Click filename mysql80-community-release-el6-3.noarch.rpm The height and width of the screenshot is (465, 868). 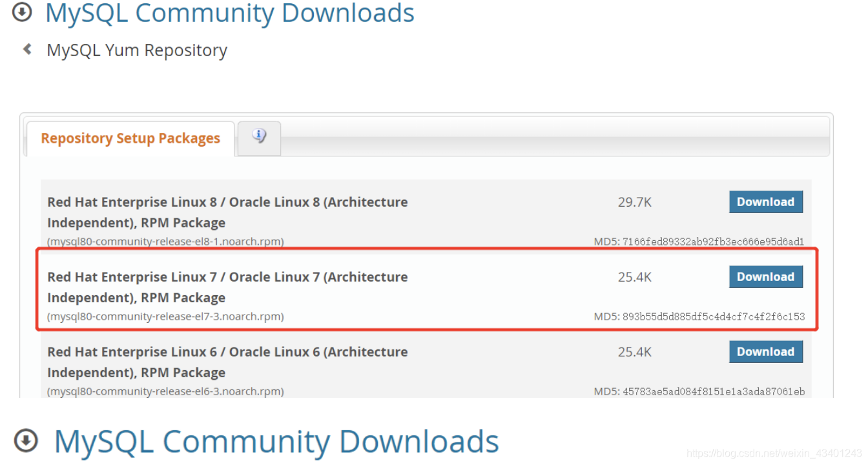(165, 391)
